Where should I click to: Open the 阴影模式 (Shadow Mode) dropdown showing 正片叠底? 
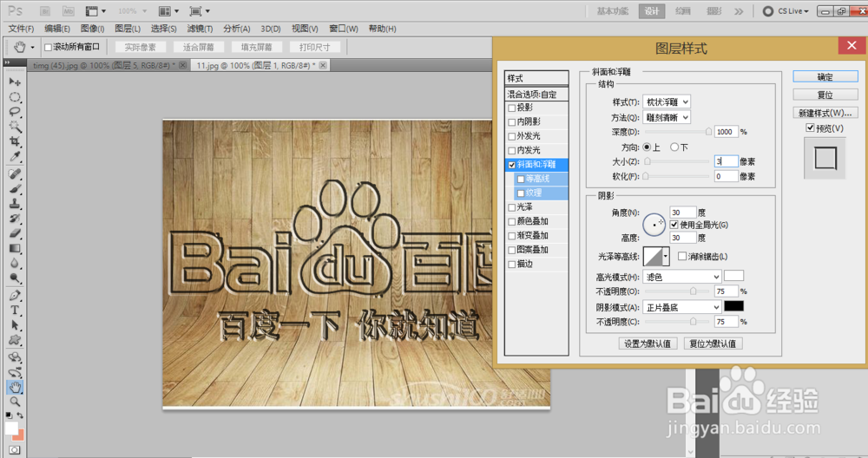[681, 307]
